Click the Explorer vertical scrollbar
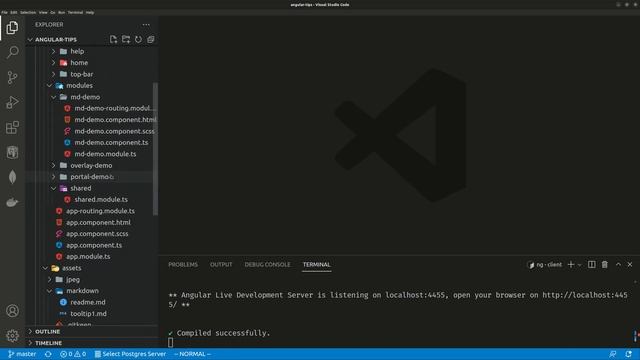Screen dimensions: 640x360 tap(156, 149)
